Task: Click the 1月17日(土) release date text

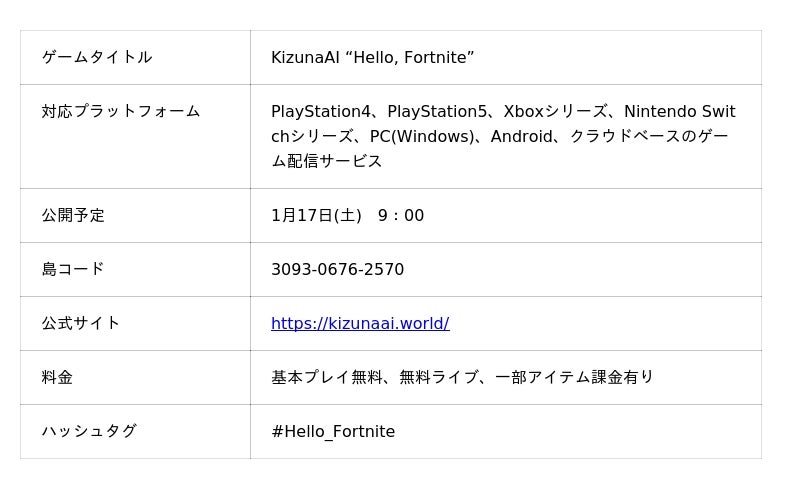Action: [x=316, y=215]
